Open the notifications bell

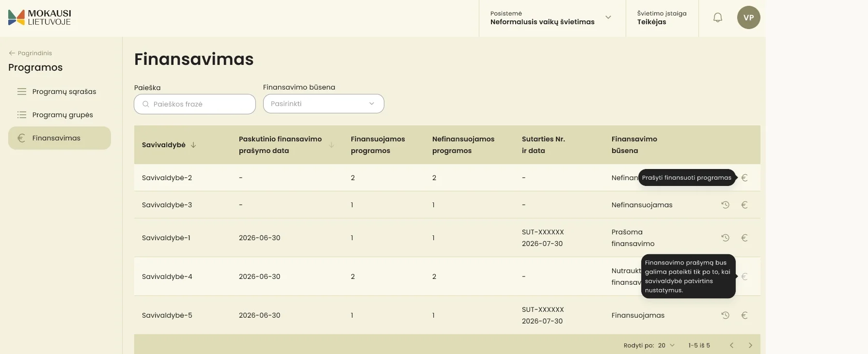(x=718, y=18)
